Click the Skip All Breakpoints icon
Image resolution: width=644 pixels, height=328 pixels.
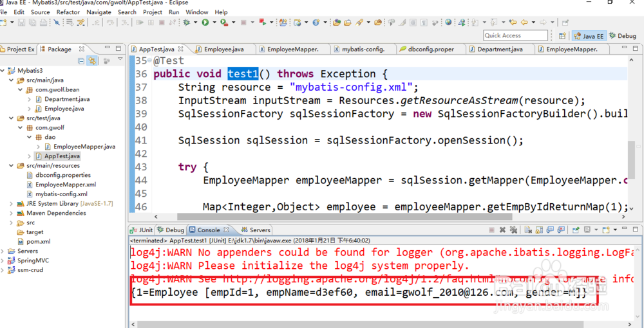coord(56,22)
